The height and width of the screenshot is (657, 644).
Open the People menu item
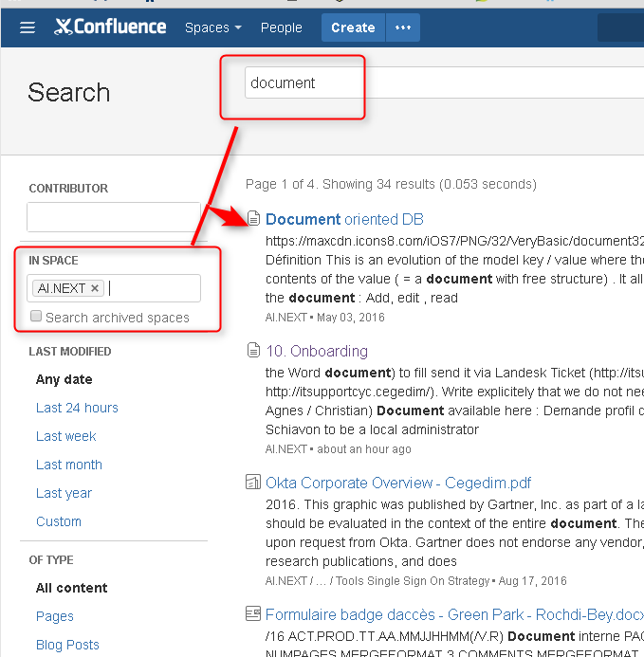point(282,27)
